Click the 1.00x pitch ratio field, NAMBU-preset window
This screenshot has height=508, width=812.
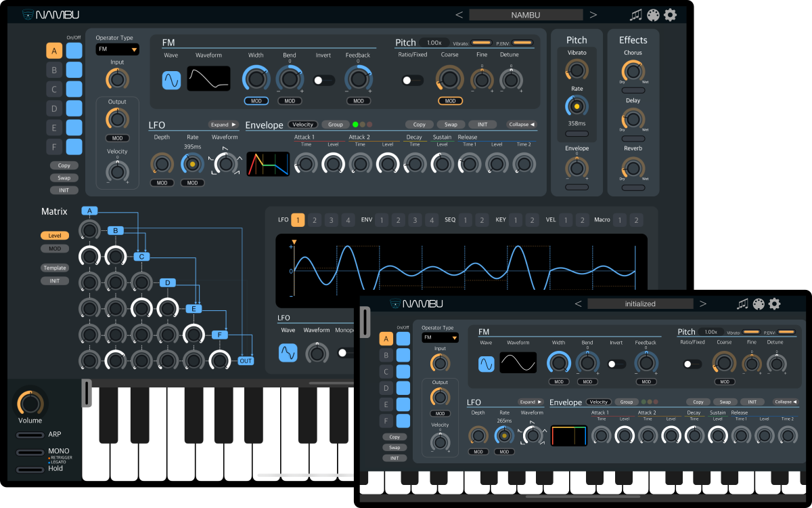(x=434, y=43)
